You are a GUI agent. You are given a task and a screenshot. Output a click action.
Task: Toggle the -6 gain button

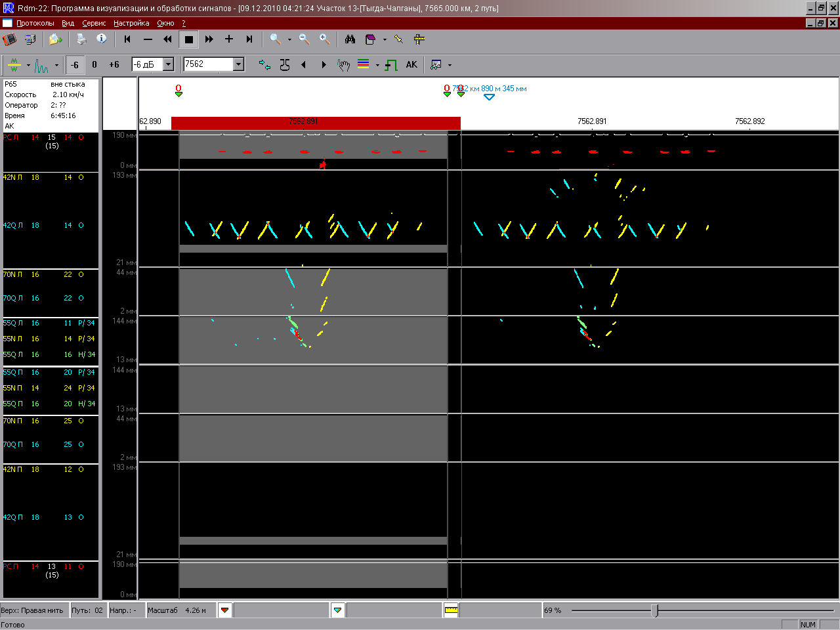coord(75,65)
